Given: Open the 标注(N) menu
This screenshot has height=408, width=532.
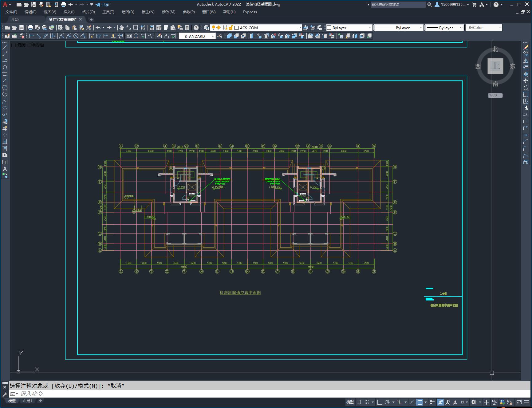Looking at the screenshot, I should tap(148, 12).
